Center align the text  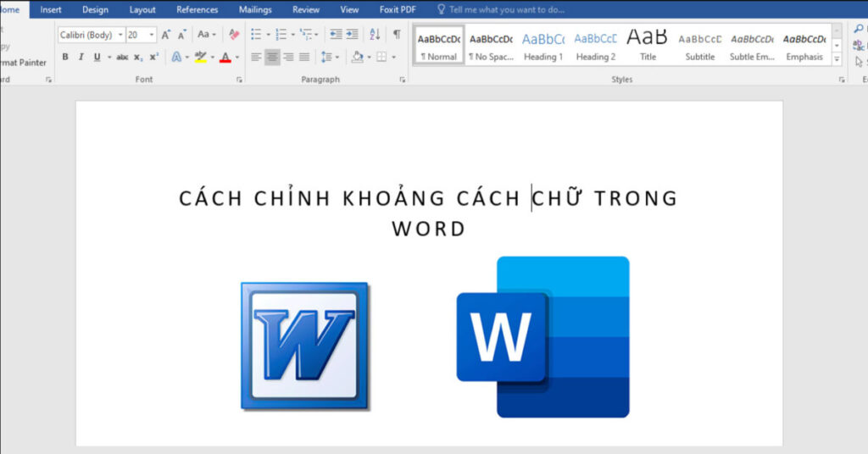(272, 57)
